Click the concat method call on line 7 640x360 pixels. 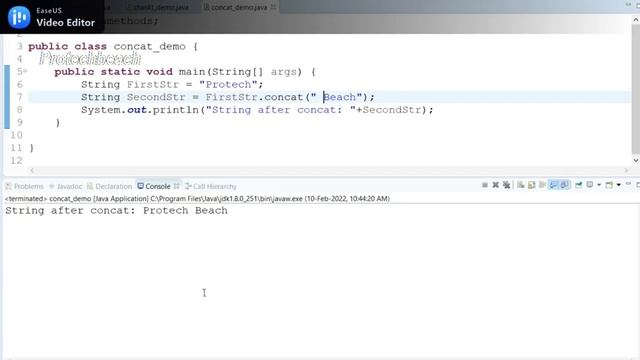coord(284,97)
